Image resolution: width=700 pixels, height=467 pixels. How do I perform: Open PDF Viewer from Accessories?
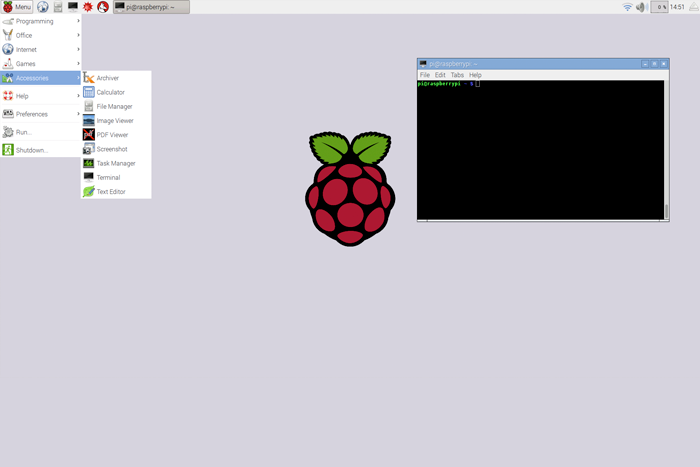point(116,135)
